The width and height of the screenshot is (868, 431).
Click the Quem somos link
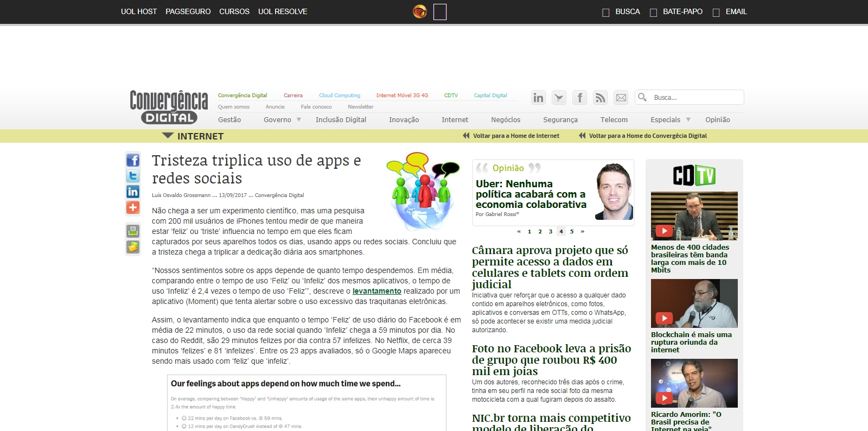pos(234,107)
